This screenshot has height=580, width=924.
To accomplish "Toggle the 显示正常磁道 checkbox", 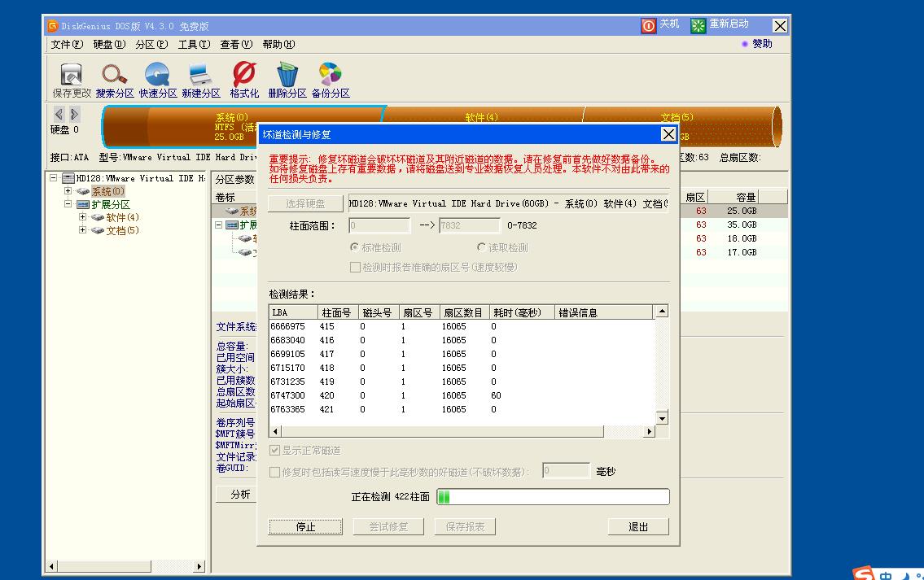I will [274, 451].
